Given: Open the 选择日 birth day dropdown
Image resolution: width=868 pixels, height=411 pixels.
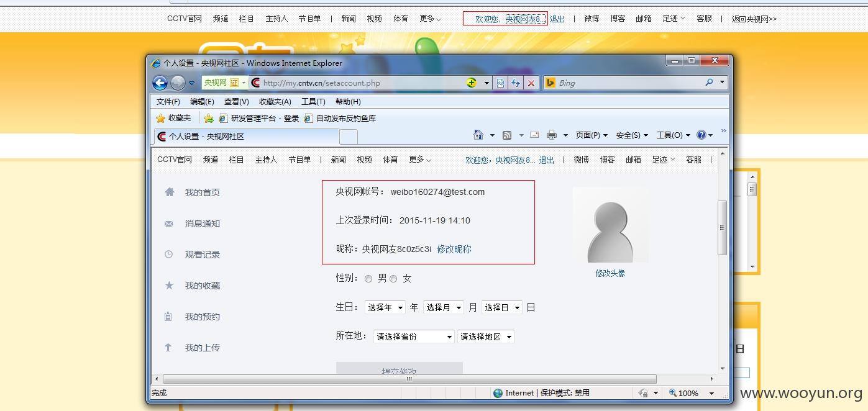Looking at the screenshot, I should [501, 307].
